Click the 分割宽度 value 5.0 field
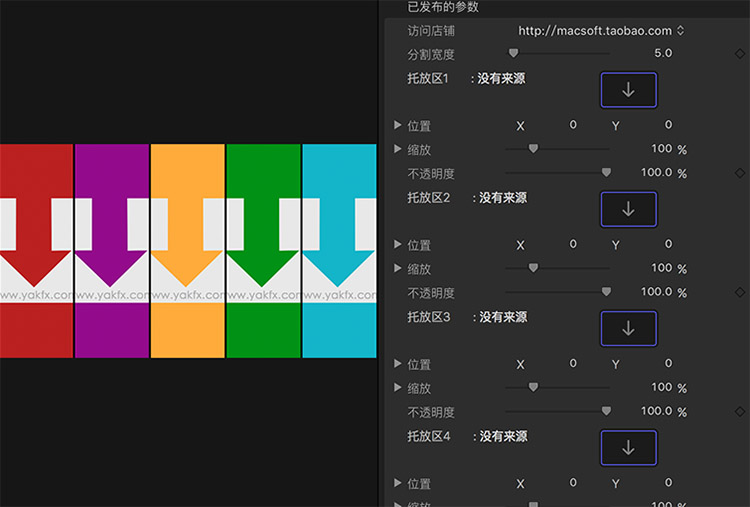 point(663,53)
